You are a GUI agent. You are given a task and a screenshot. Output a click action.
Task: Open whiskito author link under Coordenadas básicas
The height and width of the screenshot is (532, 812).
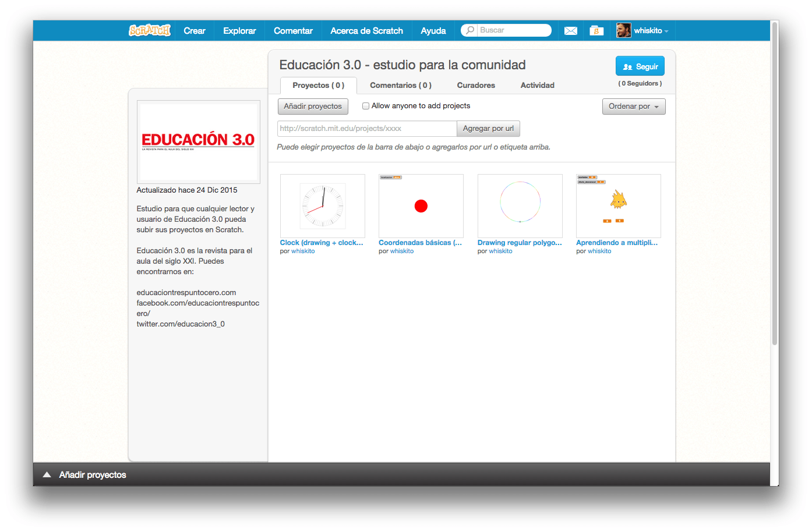click(402, 251)
